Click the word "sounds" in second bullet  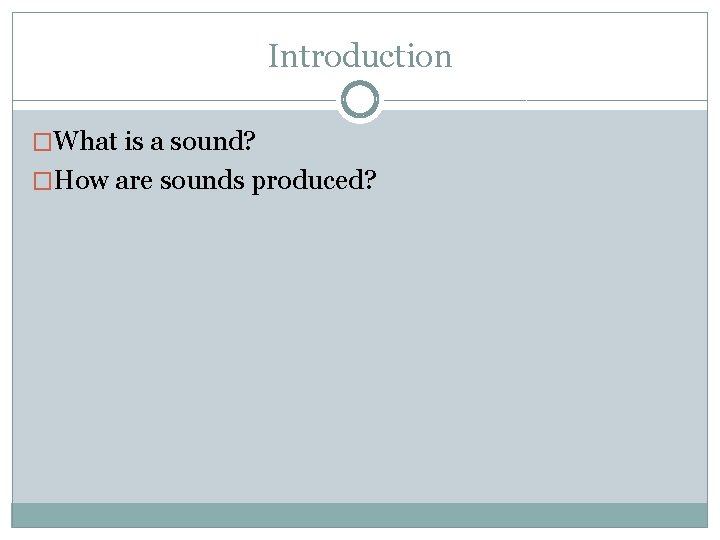click(x=202, y=180)
